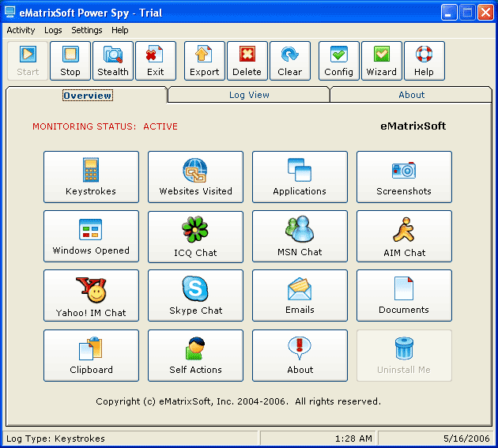Image resolution: width=498 pixels, height=448 pixels.
Task: View Windows Opened log
Action: (91, 236)
